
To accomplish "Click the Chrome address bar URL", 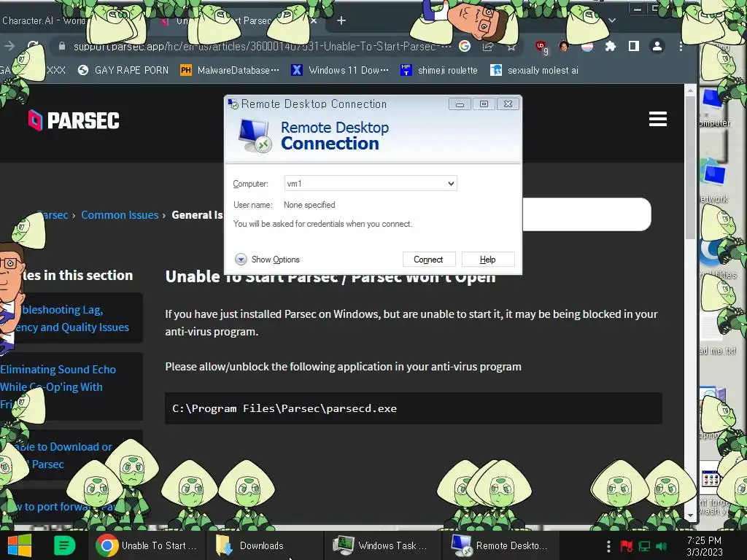I will (x=261, y=46).
